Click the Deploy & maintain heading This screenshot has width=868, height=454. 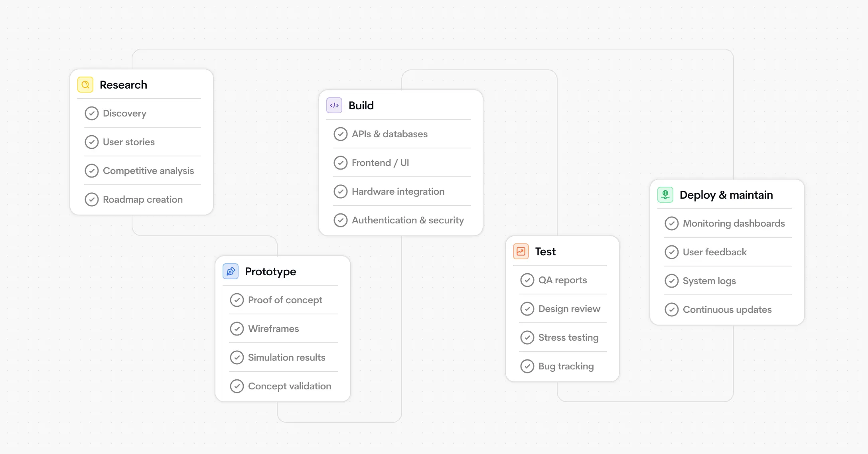pyautogui.click(x=726, y=195)
